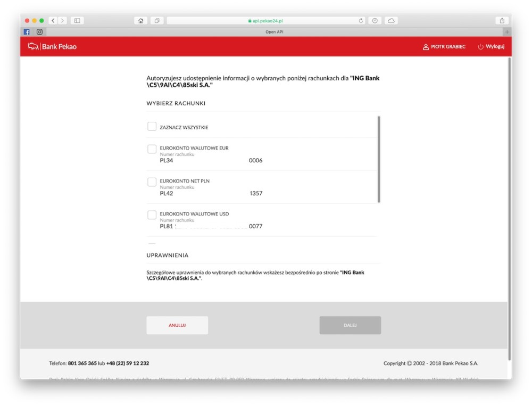
Task: Open the Facebook favorite bookmark
Action: (x=27, y=32)
